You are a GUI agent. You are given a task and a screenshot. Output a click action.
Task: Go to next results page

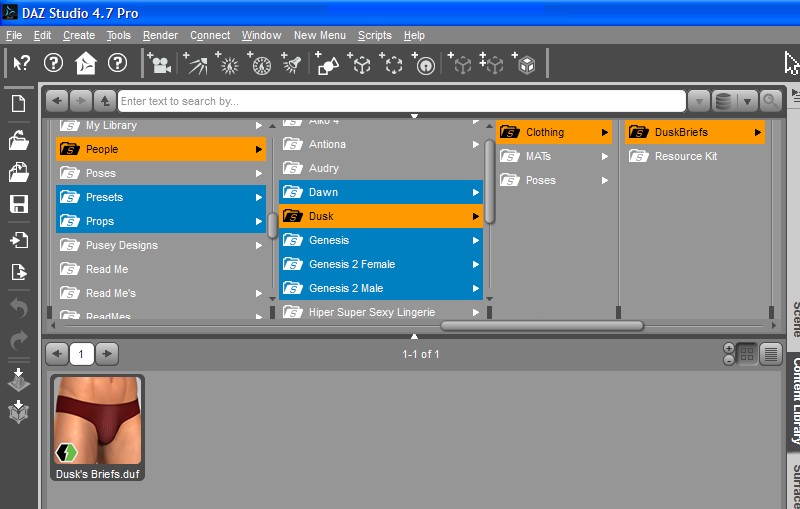click(x=107, y=353)
